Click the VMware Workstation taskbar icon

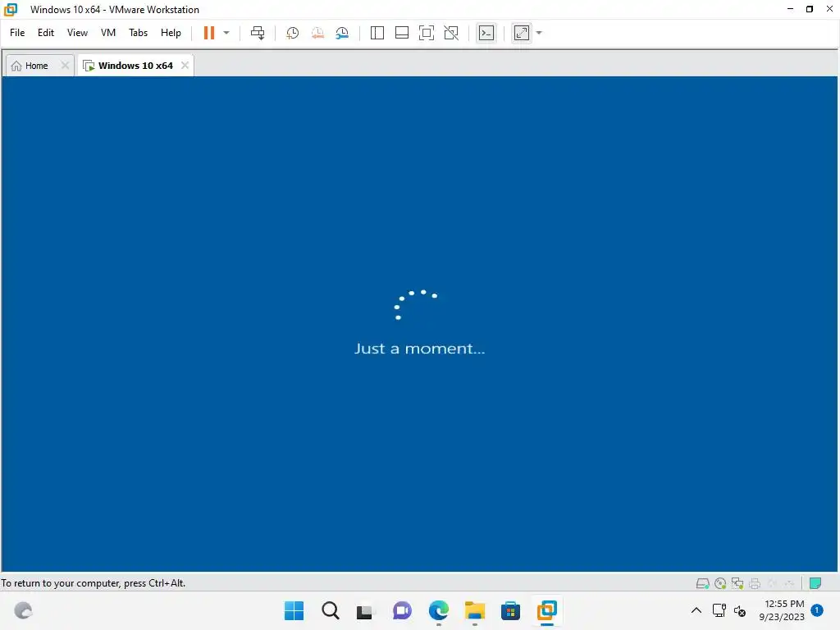547,610
